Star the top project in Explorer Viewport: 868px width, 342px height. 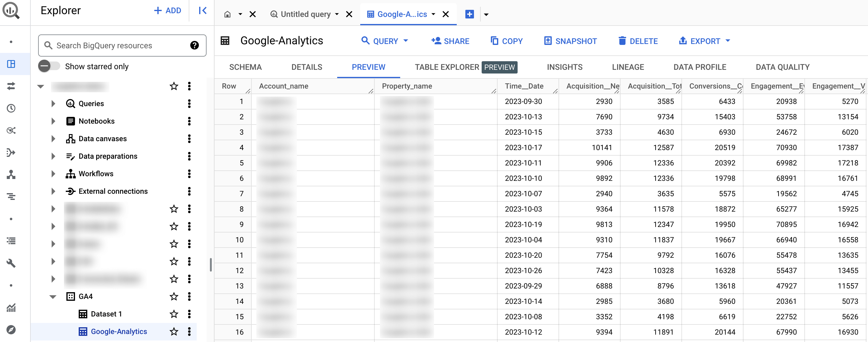coord(174,86)
